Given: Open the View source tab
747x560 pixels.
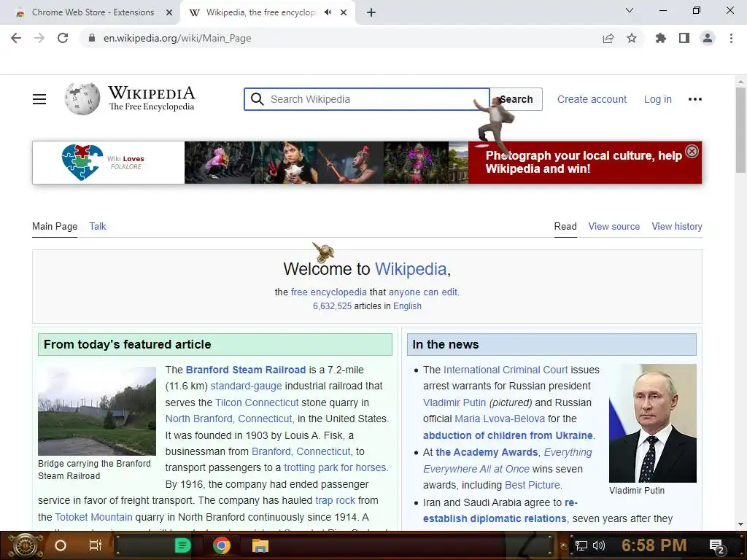Looking at the screenshot, I should pos(614,226).
